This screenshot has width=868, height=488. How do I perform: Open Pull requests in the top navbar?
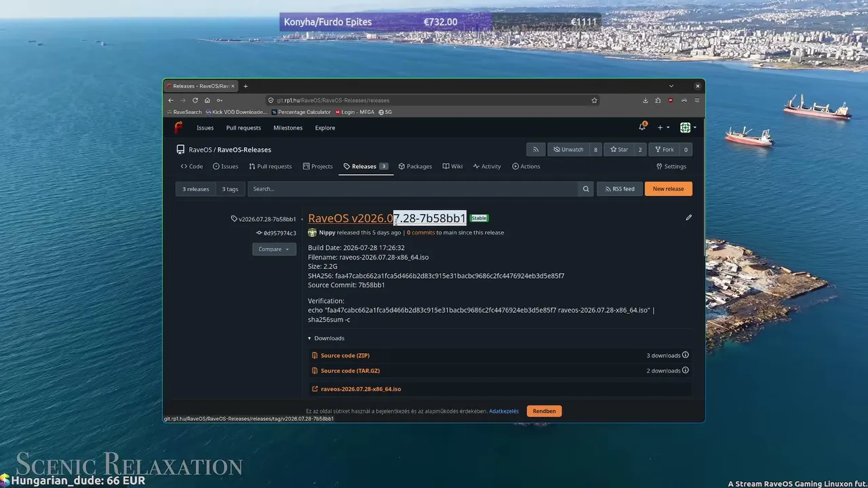(243, 127)
